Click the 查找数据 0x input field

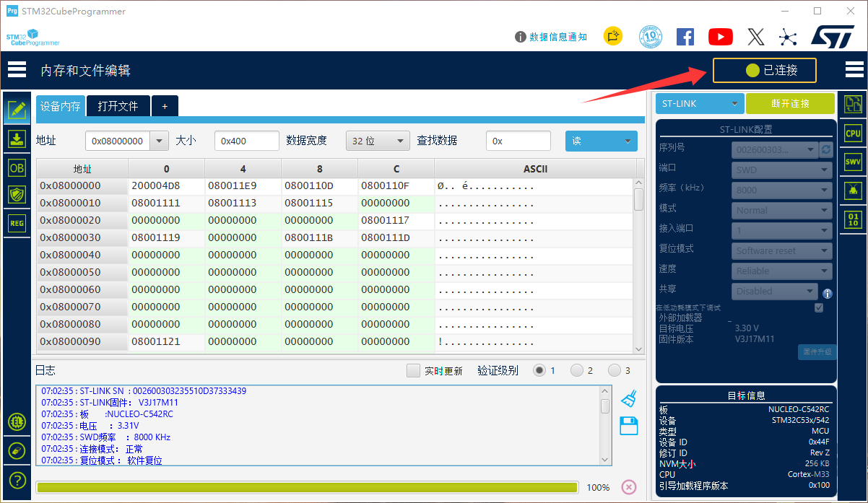518,141
